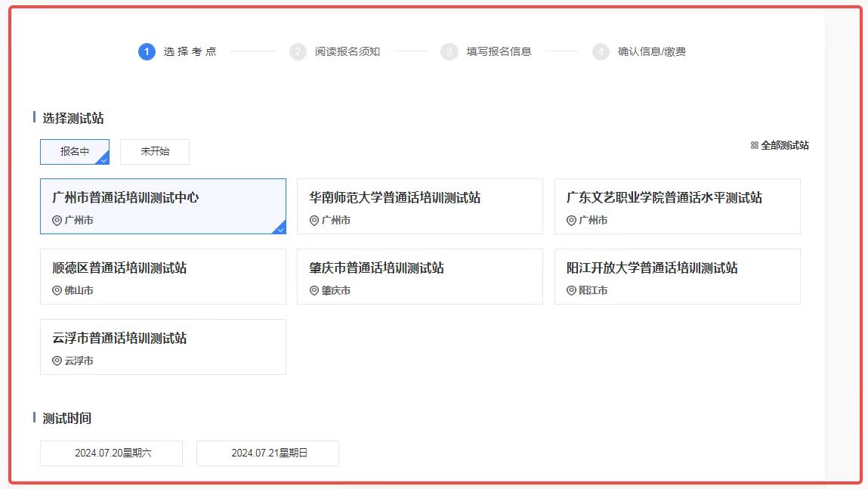Click step 4 circle for 确认信息/缴费
The image size is (868, 489).
(601, 51)
